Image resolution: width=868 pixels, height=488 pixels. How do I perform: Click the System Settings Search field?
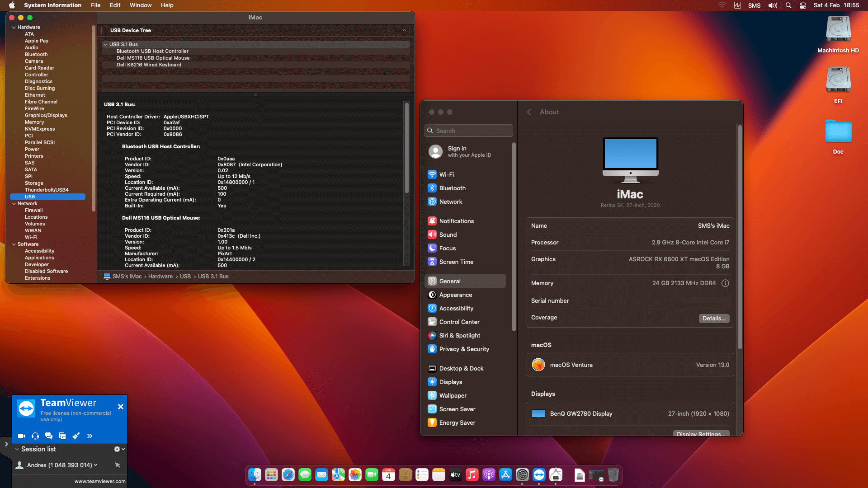pos(469,131)
